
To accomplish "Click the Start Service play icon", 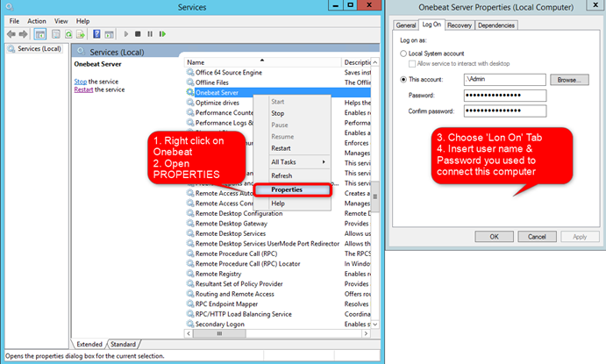I will pos(126,34).
